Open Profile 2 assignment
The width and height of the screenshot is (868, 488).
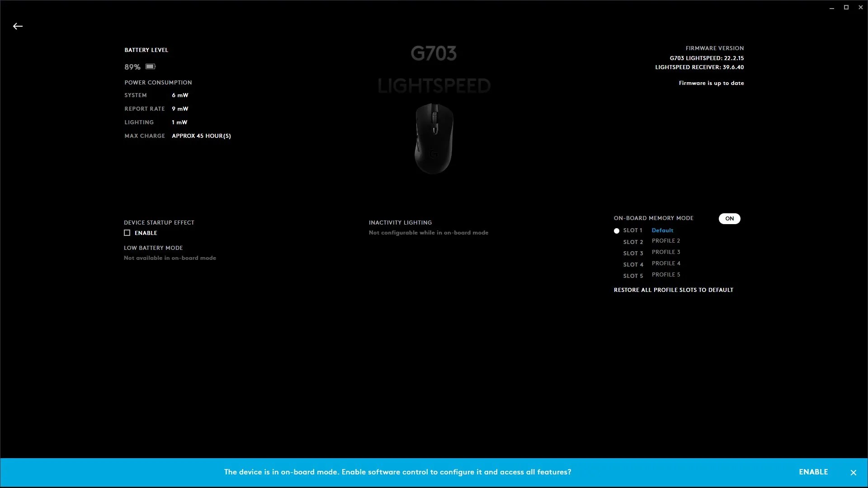tap(666, 241)
